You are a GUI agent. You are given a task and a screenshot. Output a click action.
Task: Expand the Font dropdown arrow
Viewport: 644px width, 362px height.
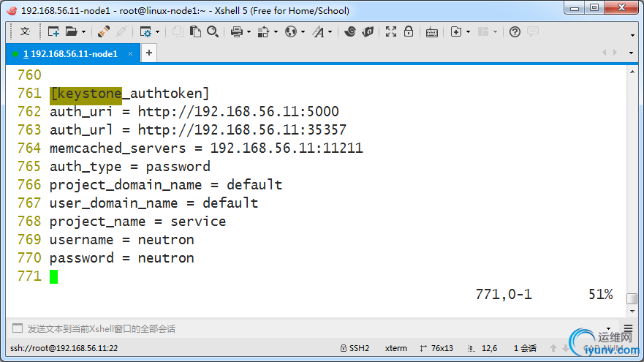pos(330,31)
